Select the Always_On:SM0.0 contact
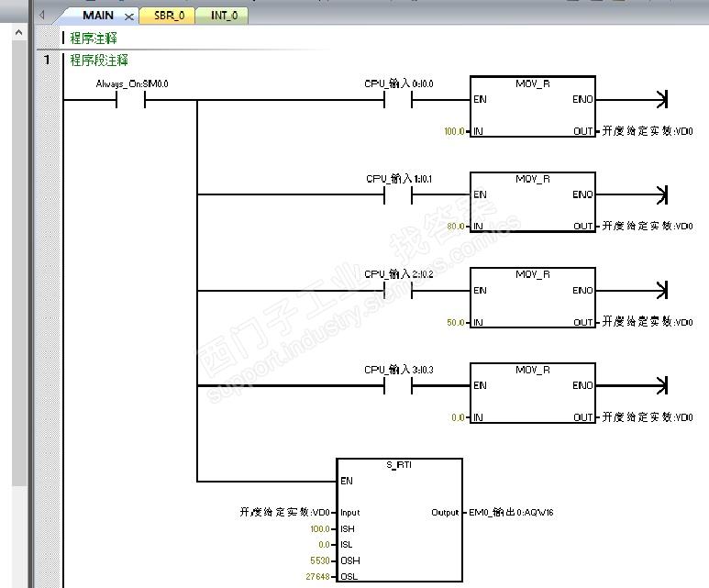Screen dimensions: 709x588 (x=130, y=99)
